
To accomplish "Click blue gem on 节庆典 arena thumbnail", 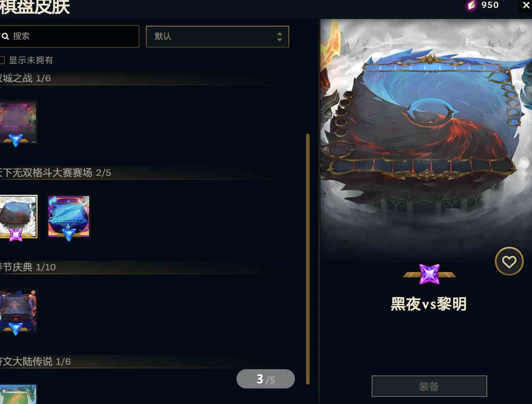I will (x=16, y=329).
